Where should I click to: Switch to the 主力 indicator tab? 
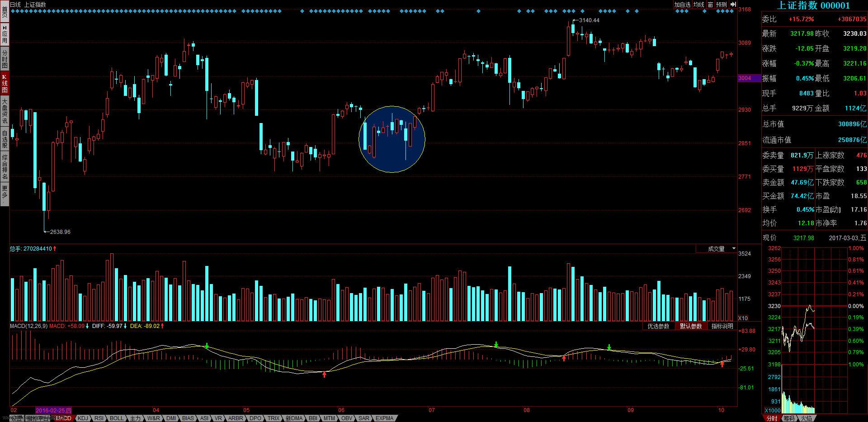(135, 418)
